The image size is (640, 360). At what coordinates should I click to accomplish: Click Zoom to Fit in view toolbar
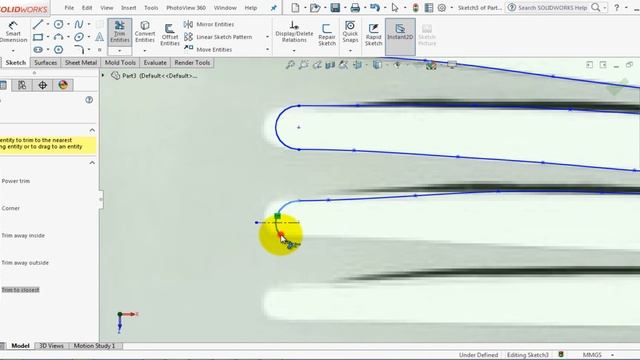290,64
